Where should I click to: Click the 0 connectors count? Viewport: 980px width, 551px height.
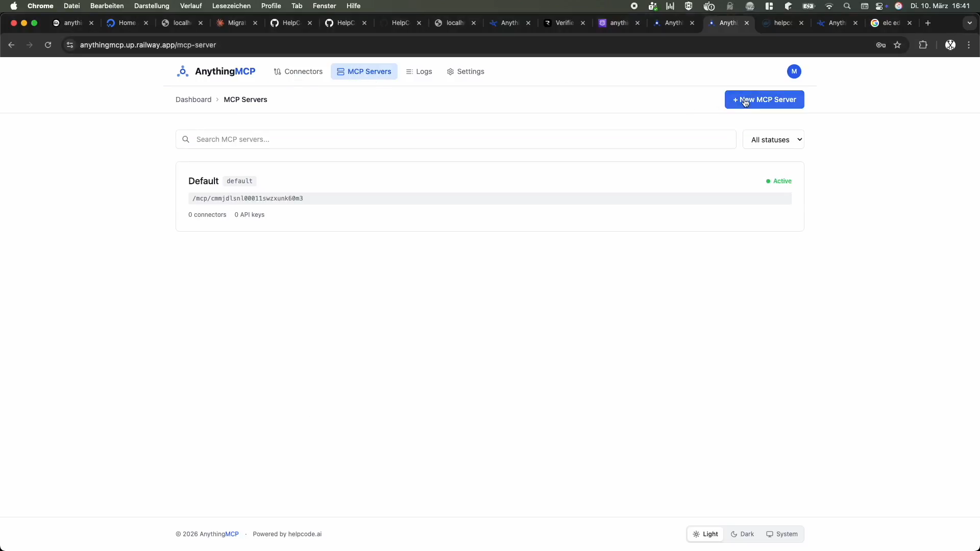tap(207, 215)
